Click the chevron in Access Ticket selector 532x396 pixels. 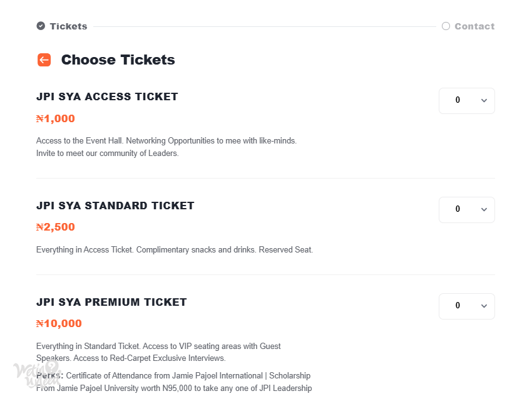click(x=484, y=100)
